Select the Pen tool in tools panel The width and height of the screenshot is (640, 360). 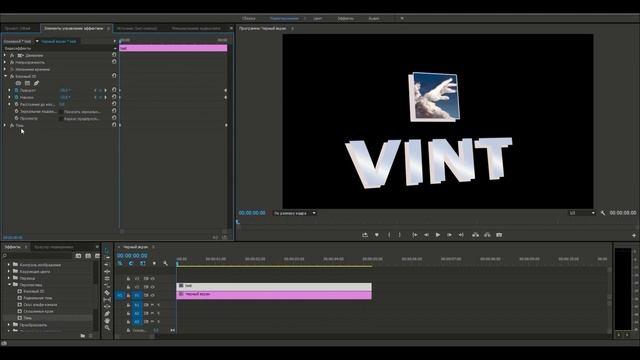pyautogui.click(x=107, y=314)
